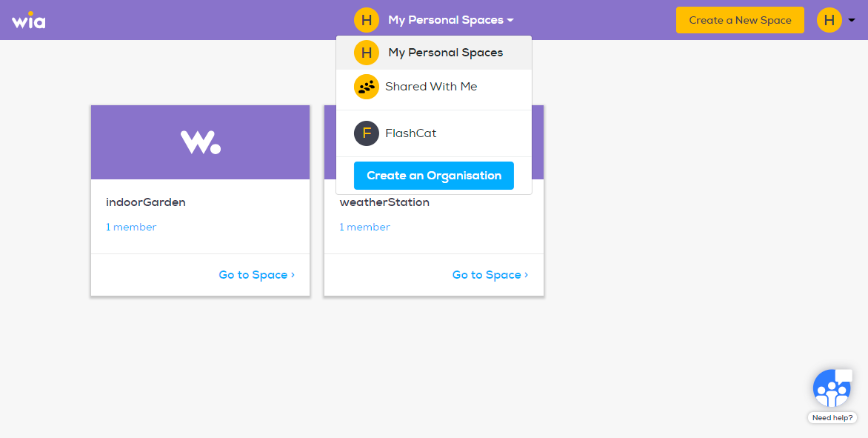The image size is (868, 438).
Task: View weatherStation 1 member link
Action: pyautogui.click(x=365, y=227)
